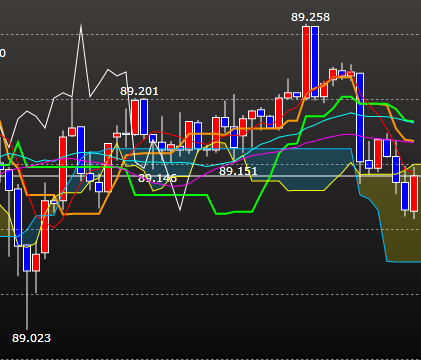Click the 89.201 price label
Image resolution: width=421 pixels, height=360 pixels.
(139, 91)
